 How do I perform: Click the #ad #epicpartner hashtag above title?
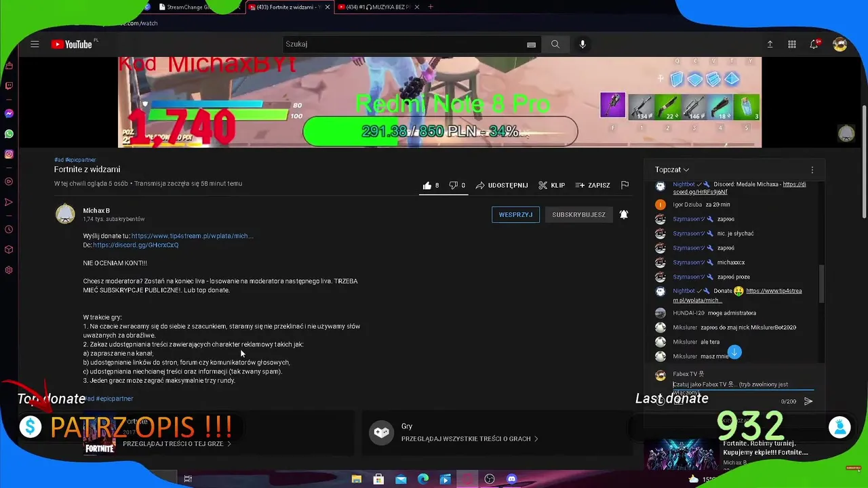[75, 160]
